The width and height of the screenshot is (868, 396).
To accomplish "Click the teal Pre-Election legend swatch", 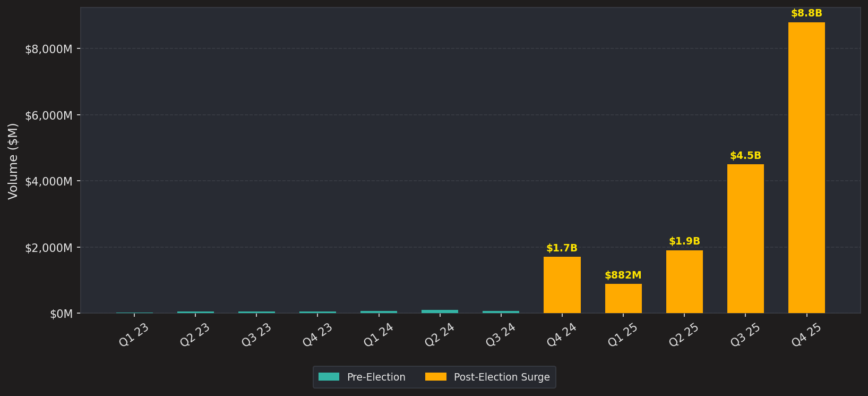I will (x=329, y=377).
